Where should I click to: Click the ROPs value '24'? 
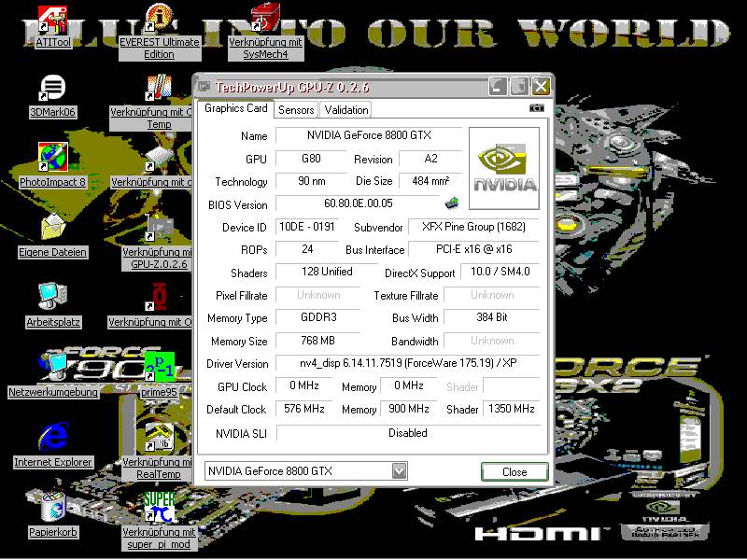coord(307,249)
